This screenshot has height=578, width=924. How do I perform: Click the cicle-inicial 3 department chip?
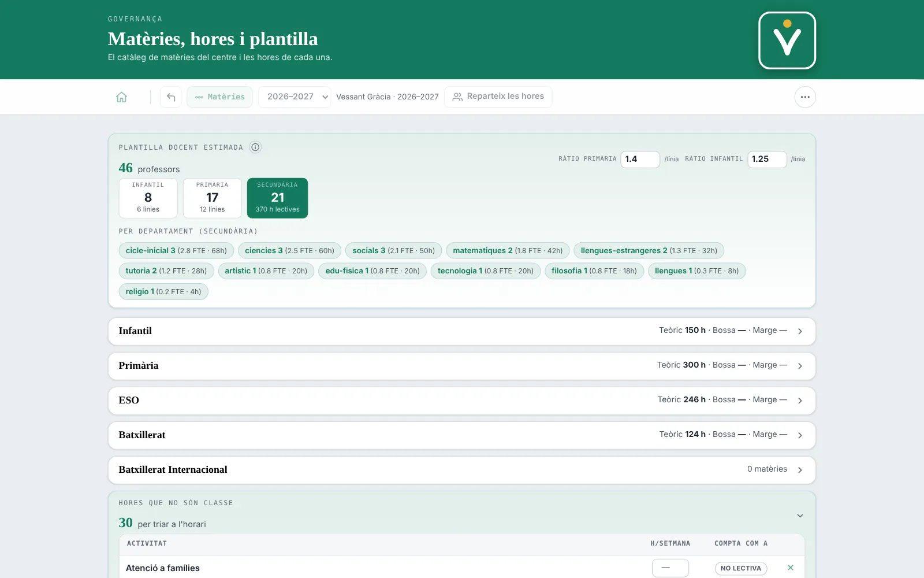(x=176, y=250)
